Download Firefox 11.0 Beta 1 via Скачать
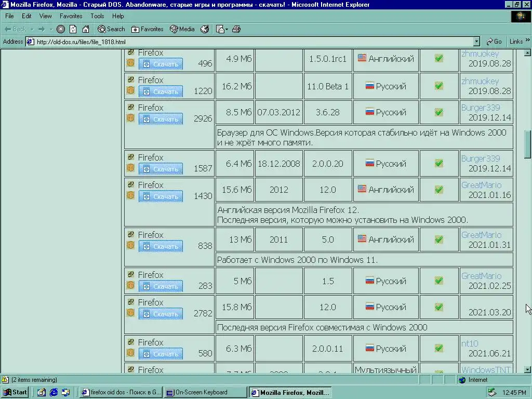This screenshot has height=399, width=532. (x=161, y=91)
